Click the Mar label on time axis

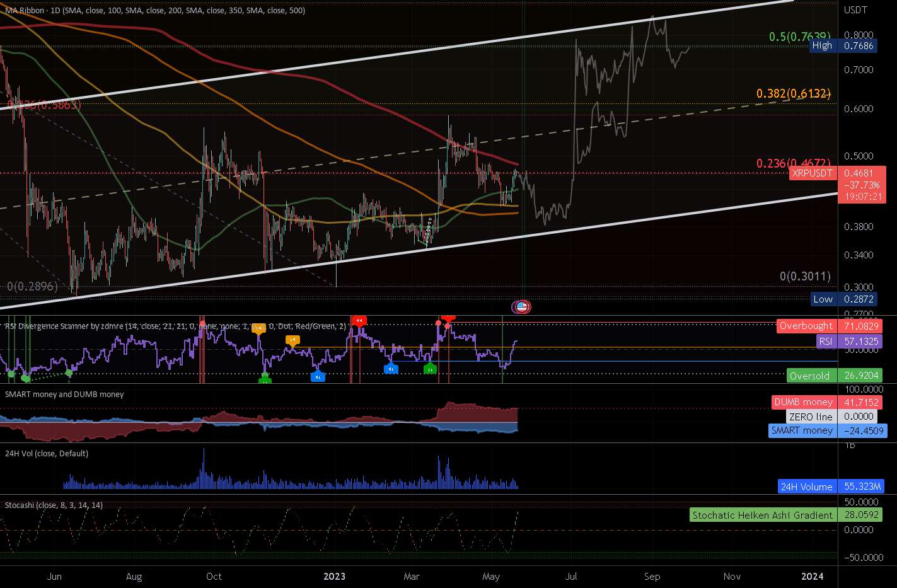412,576
